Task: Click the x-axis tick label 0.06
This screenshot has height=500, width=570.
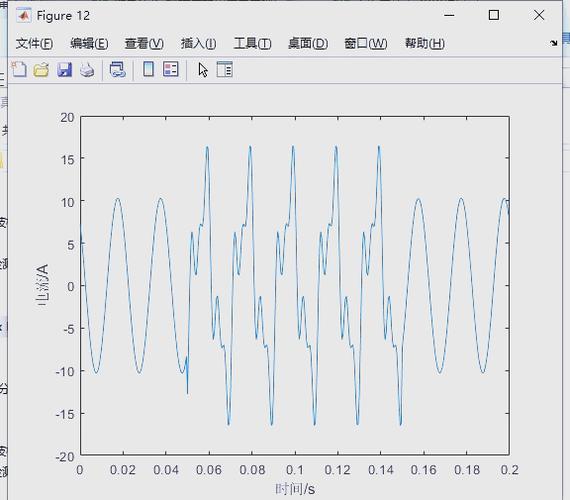Action: point(209,470)
